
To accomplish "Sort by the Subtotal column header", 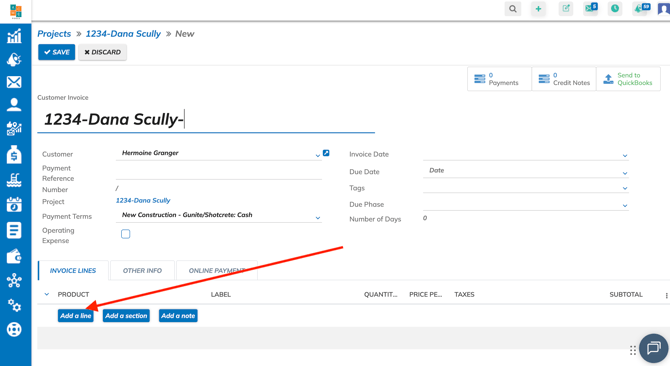I will [x=626, y=294].
